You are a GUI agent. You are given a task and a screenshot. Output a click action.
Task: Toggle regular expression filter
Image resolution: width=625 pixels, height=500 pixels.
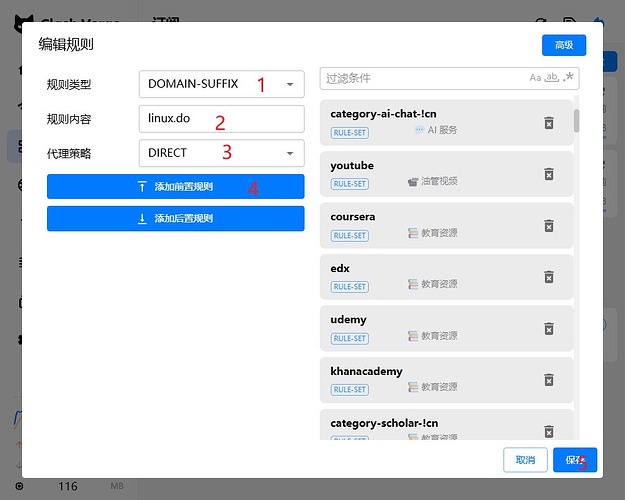click(568, 77)
